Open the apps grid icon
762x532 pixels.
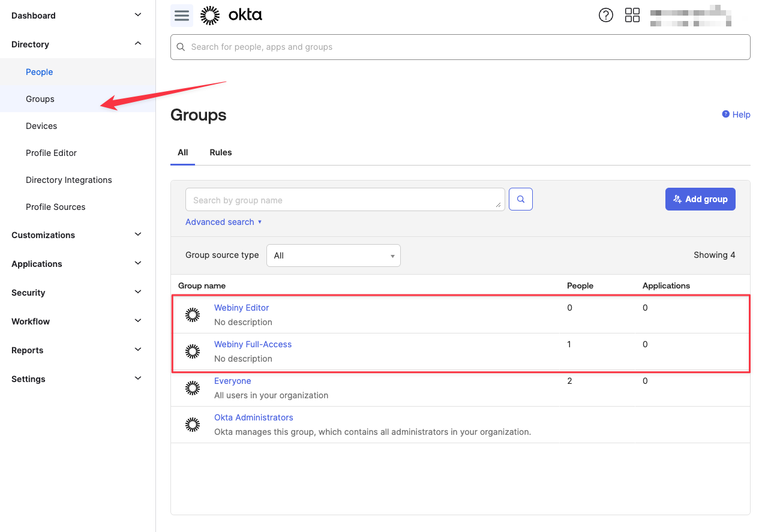(632, 16)
